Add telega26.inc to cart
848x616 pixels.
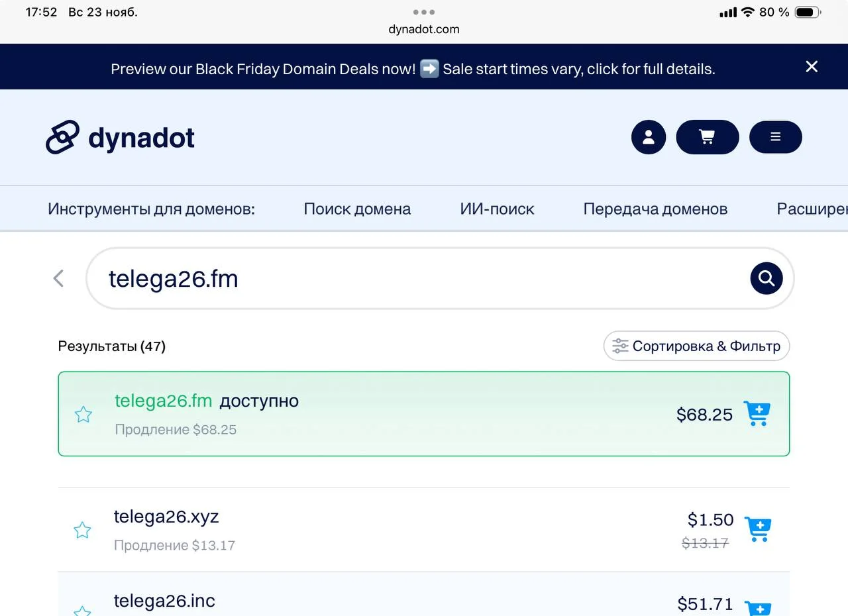coord(758,607)
